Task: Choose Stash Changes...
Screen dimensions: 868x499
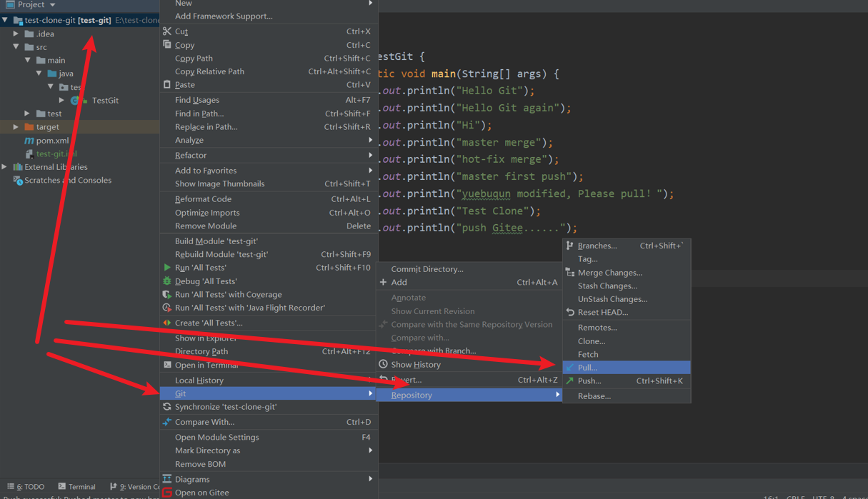Action: point(627,286)
